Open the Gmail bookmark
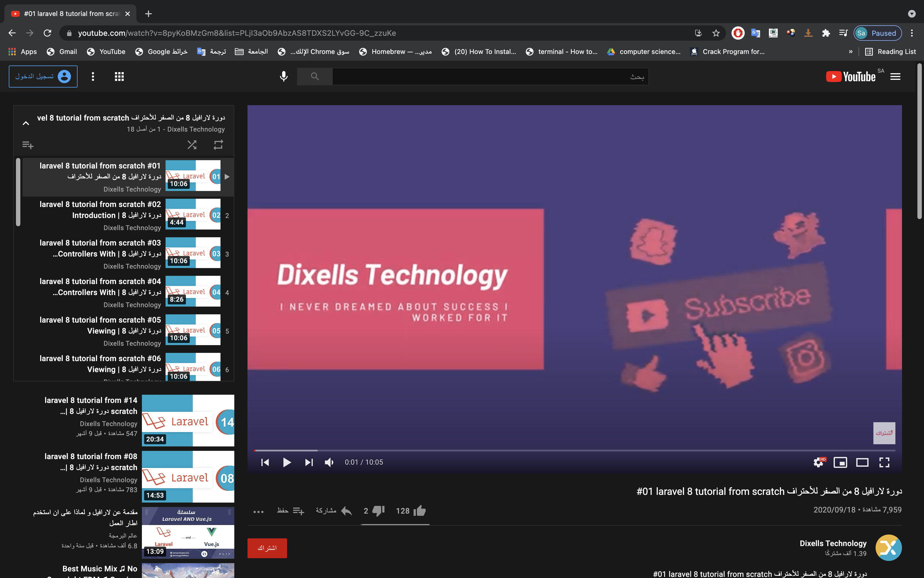 pyautogui.click(x=62, y=52)
